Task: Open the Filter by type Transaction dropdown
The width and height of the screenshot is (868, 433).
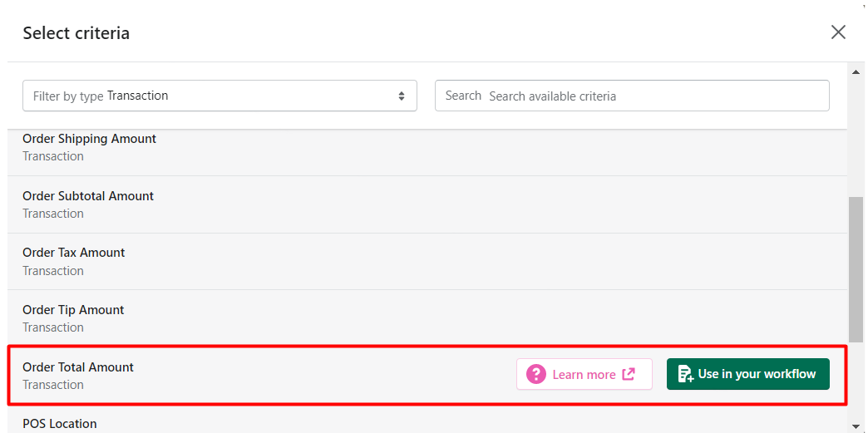Action: [219, 96]
